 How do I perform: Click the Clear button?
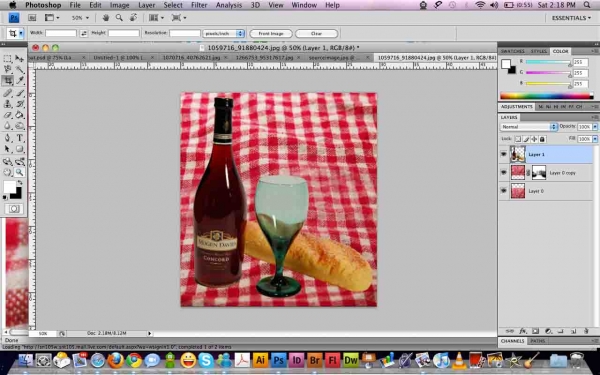click(316, 33)
